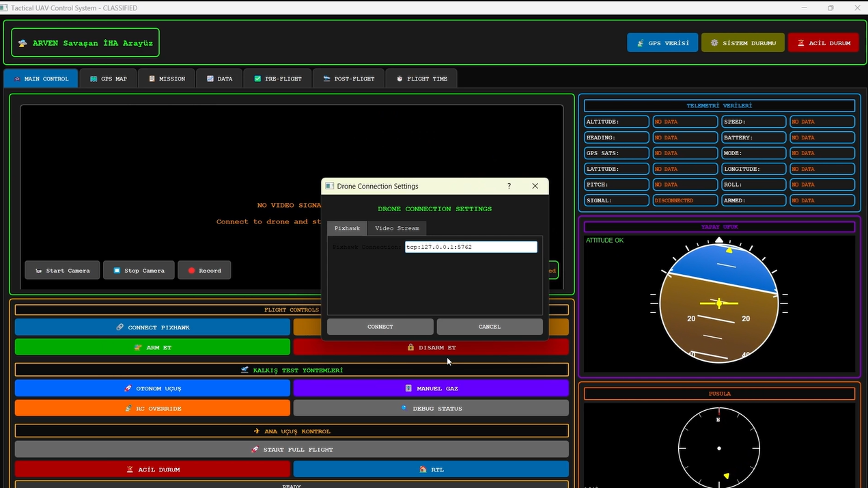
Task: Go to the FLIGHT TIME tab
Action: (x=421, y=79)
